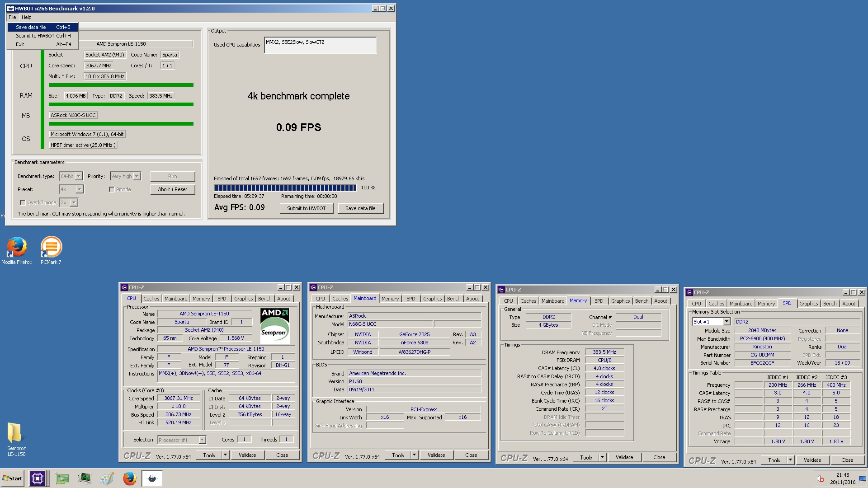Expand Tools dropdown arrow in CPU-Z CPU window
Screen dimensions: 868x488
click(x=225, y=455)
